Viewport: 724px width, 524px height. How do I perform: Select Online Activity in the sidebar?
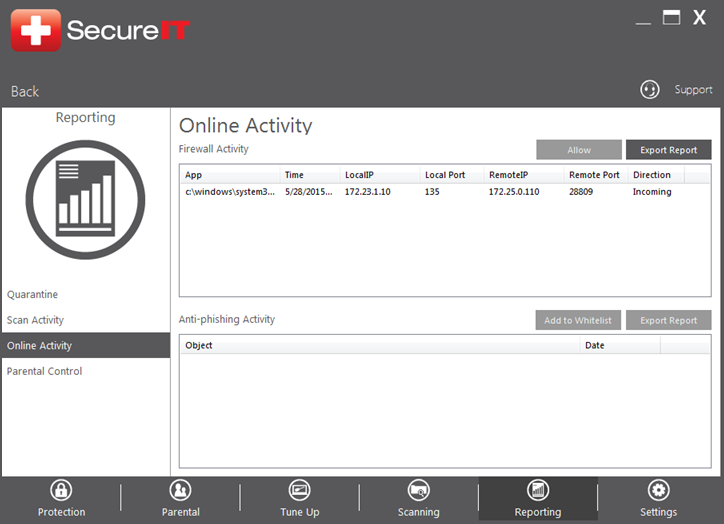point(86,345)
